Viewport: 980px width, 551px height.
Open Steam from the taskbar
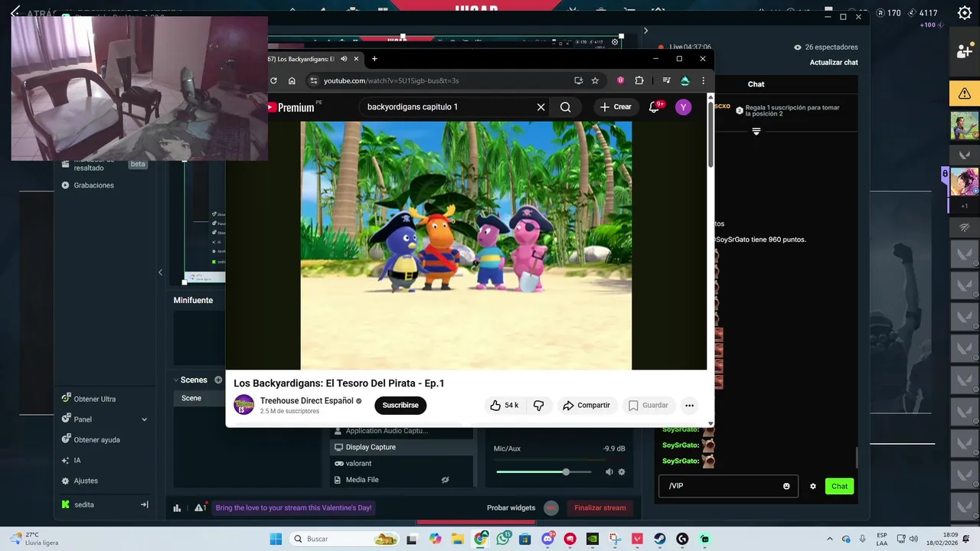pos(659,539)
